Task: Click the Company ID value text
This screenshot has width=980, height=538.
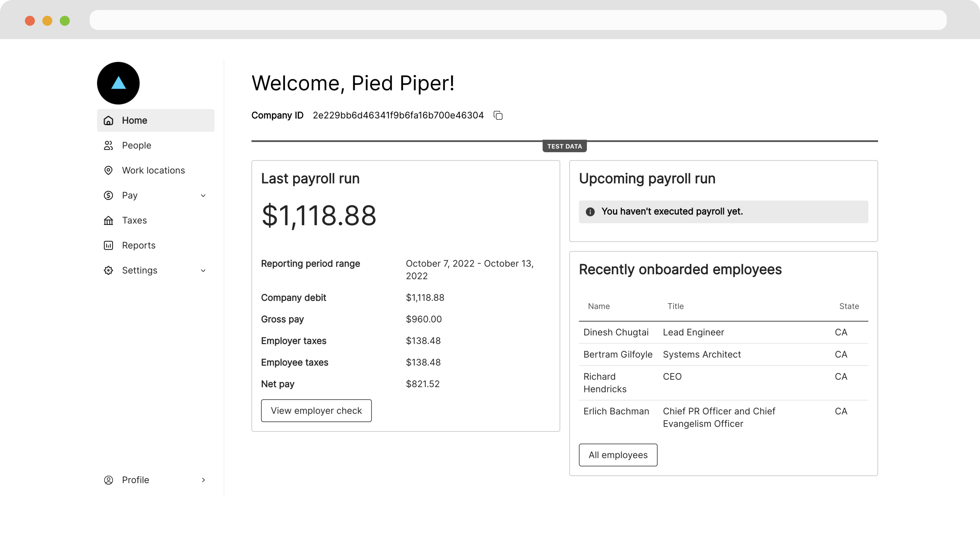Action: click(398, 115)
